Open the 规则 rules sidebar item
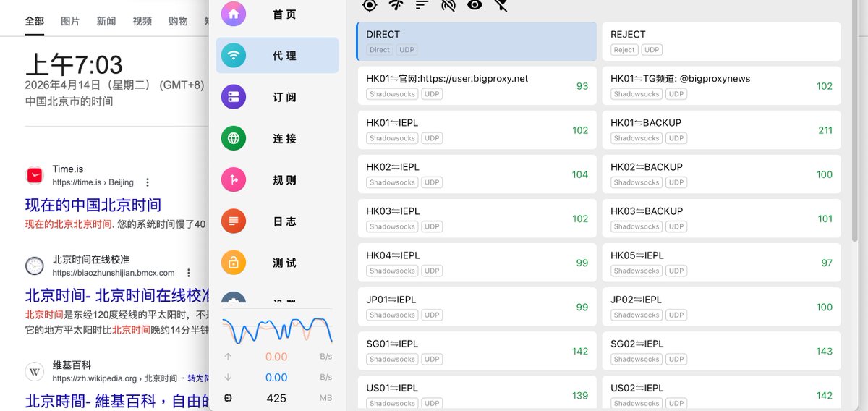Screen dimensions: 868x411 (277, 179)
